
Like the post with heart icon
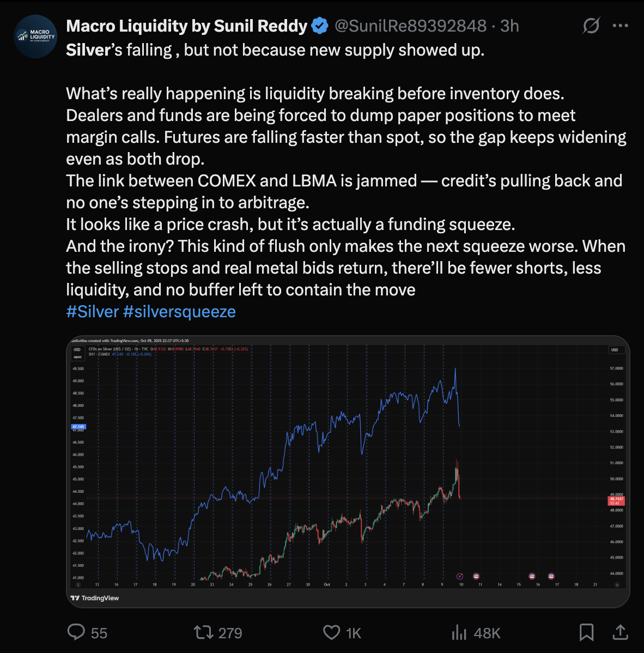[x=331, y=632]
